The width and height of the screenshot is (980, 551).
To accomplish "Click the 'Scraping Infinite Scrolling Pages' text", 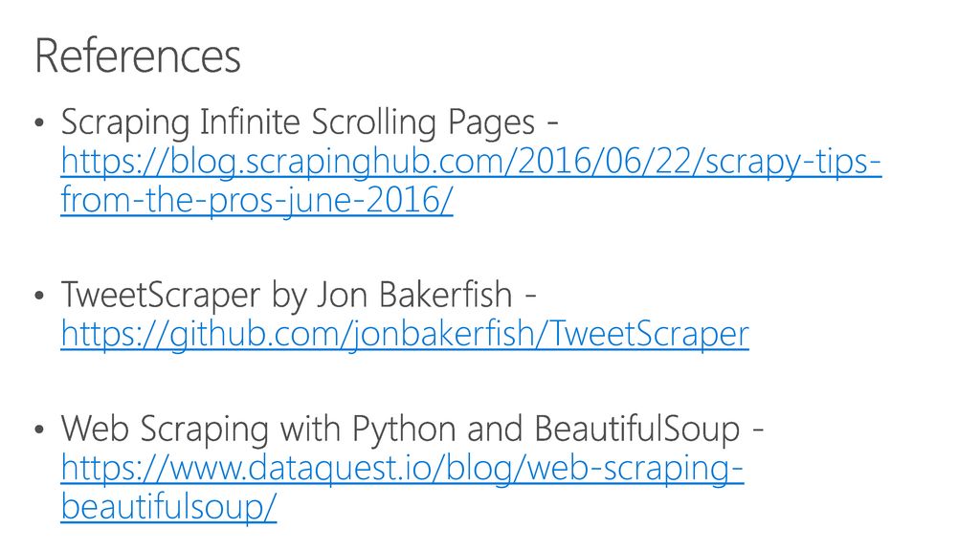I will click(x=298, y=122).
